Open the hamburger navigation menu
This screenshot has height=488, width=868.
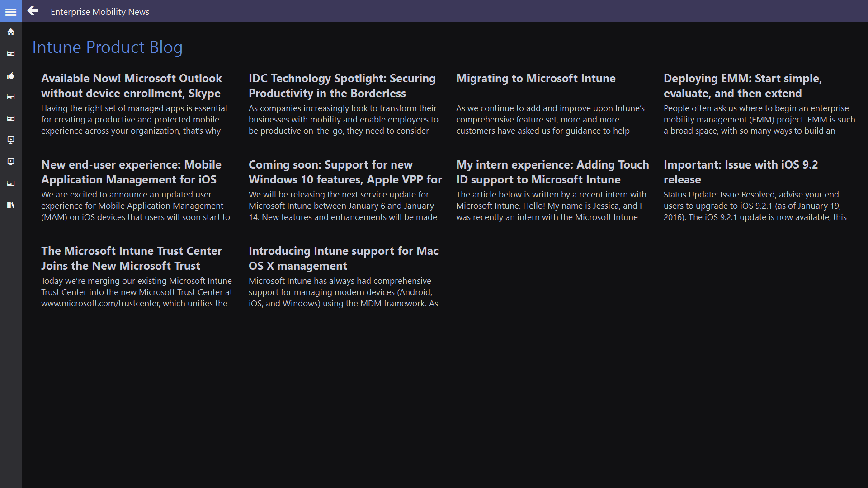click(11, 12)
